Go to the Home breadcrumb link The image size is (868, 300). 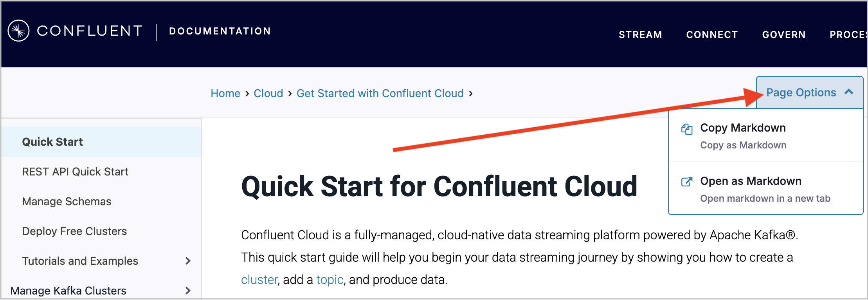225,94
